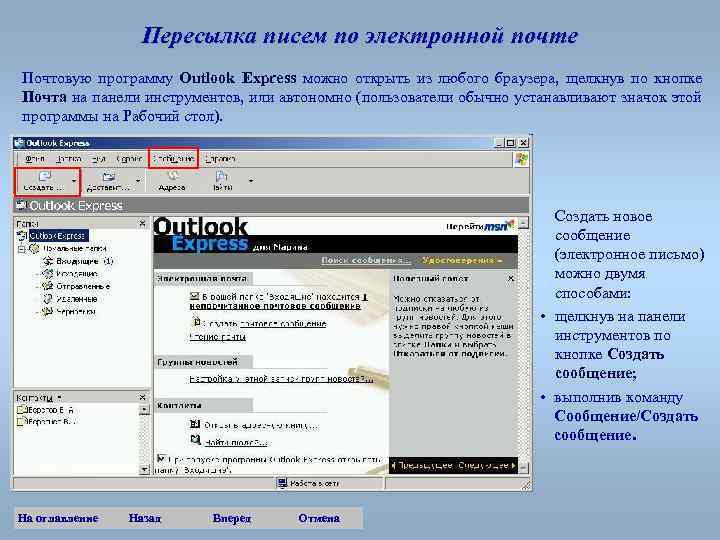The height and width of the screenshot is (540, 720).
Task: Click the Создать message toolbar button
Action: [43, 181]
